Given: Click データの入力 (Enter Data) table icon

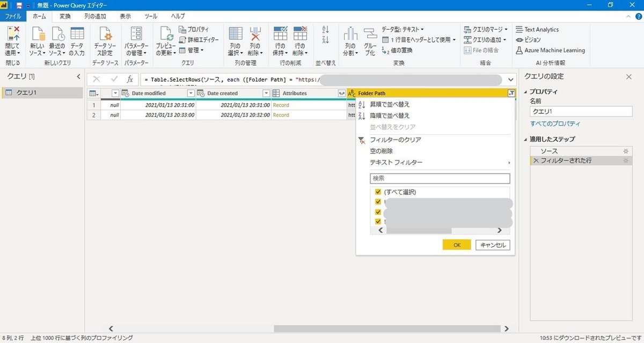Looking at the screenshot, I should [77, 33].
